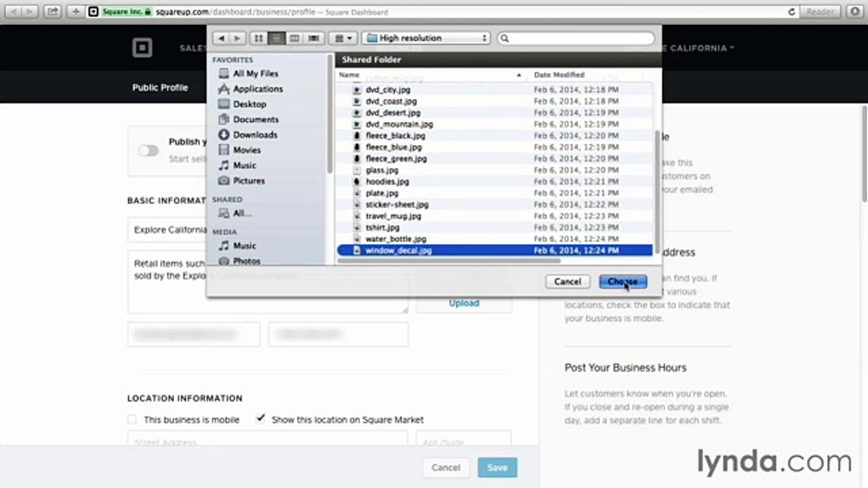Open the Safari Downloads button
The width and height of the screenshot is (868, 488).
pyautogui.click(x=854, y=12)
